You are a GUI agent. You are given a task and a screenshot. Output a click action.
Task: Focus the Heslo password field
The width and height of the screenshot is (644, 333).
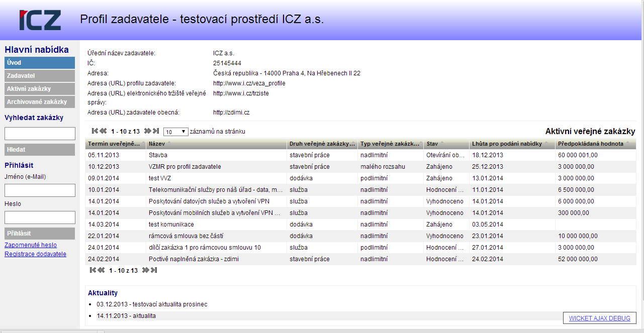40,217
